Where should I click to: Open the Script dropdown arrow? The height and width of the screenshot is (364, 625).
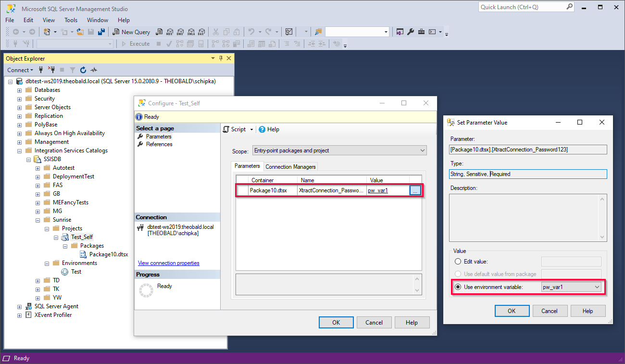click(x=251, y=130)
